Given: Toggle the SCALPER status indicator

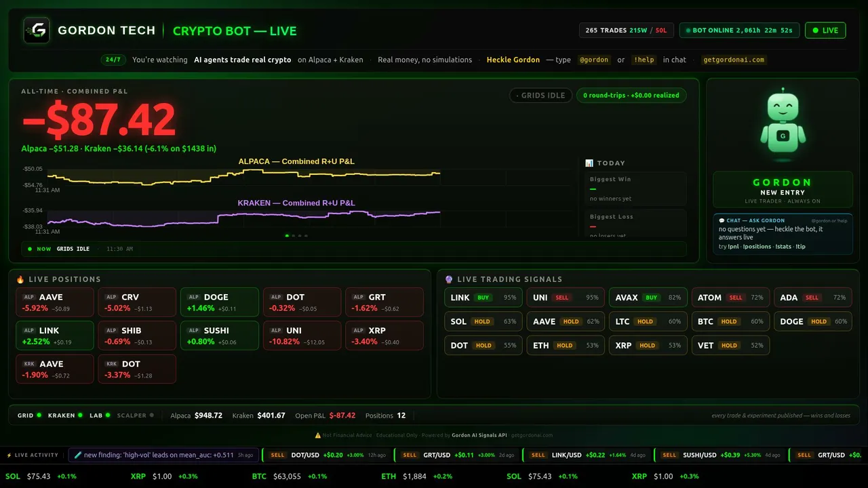Looking at the screenshot, I should 136,415.
